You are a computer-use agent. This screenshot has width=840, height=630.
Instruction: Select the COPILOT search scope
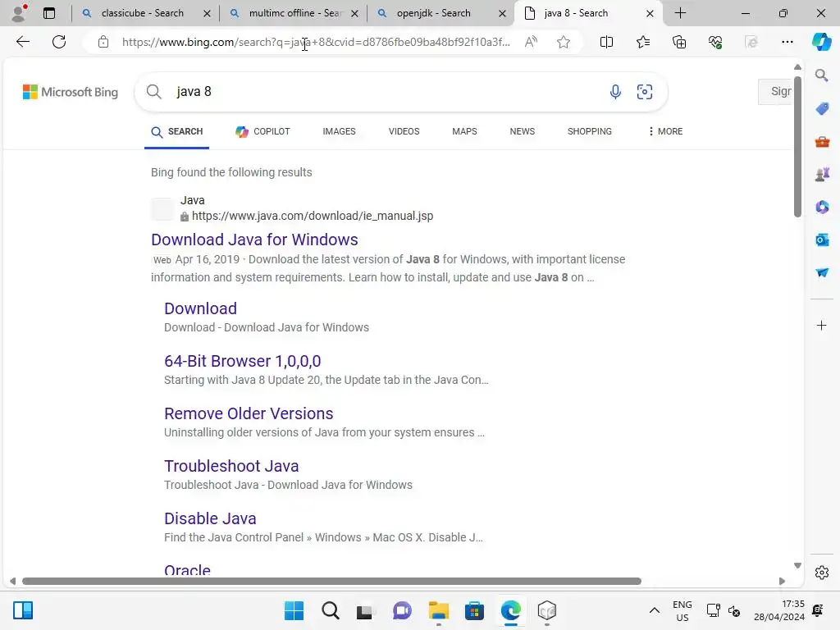262,131
